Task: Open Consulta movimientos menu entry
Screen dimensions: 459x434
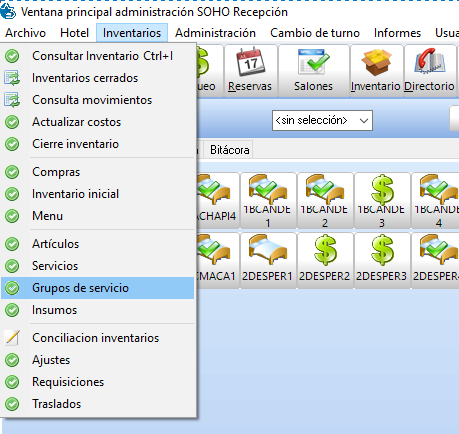Action: (x=98, y=100)
